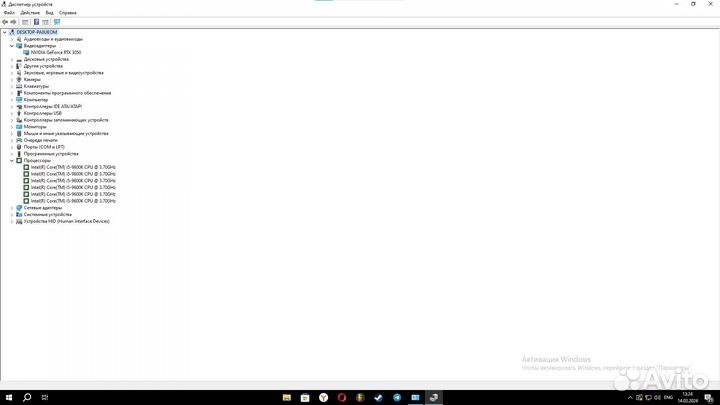The height and width of the screenshot is (405, 720).
Task: Click the Другие устройства icon
Action: (x=19, y=66)
